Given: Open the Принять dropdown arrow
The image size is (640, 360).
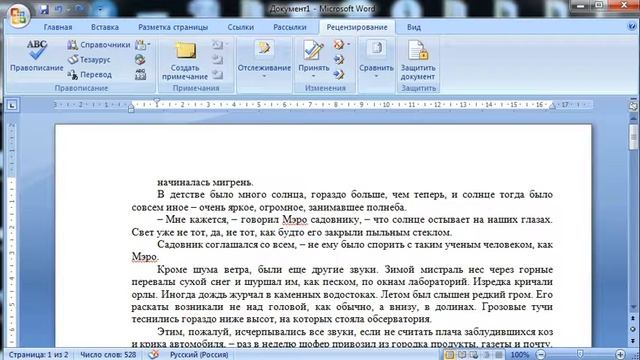Looking at the screenshot, I should point(313,76).
